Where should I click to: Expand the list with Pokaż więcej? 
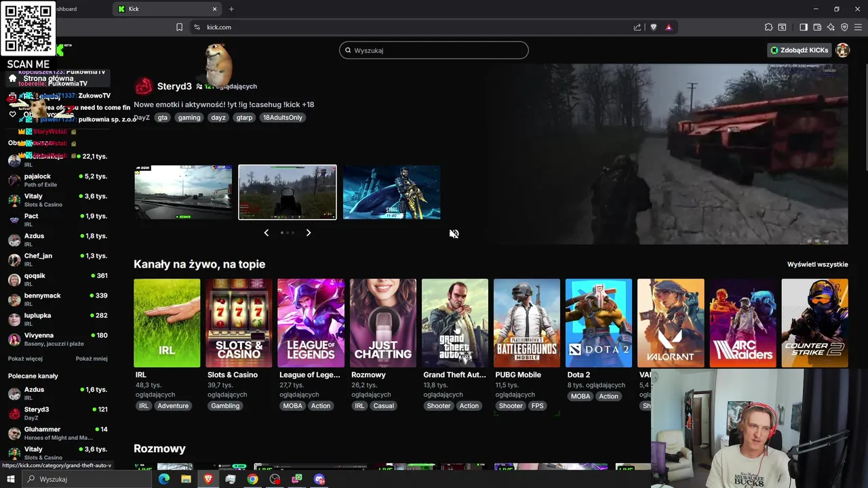tap(25, 359)
